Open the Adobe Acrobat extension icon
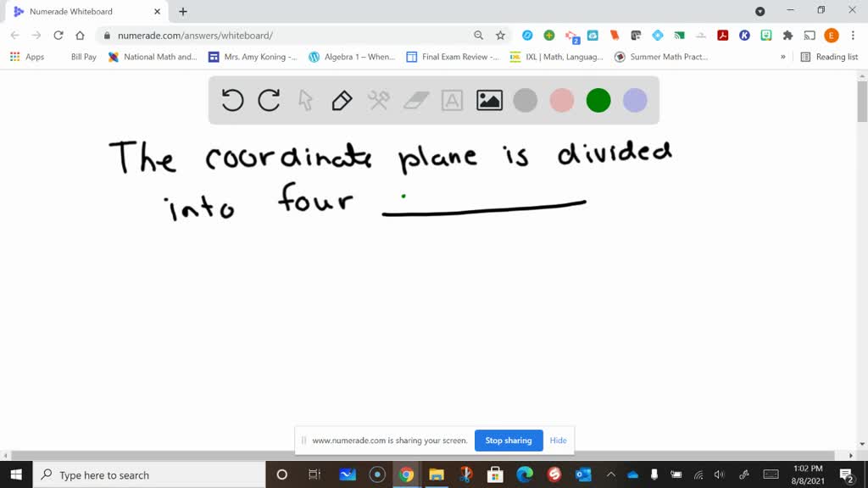 pos(723,36)
